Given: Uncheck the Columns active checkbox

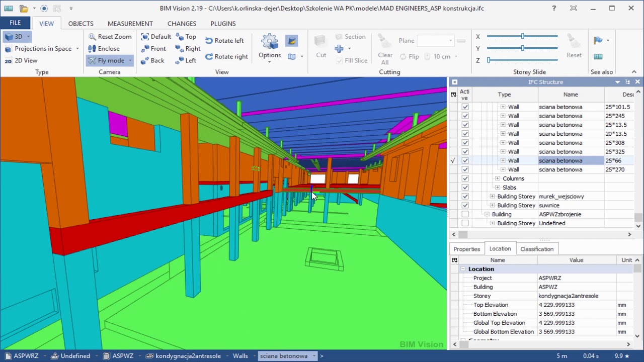Looking at the screenshot, I should point(465,178).
